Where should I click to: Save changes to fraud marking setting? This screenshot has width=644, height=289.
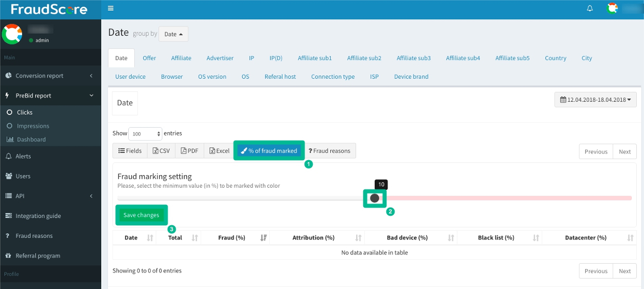point(141,215)
